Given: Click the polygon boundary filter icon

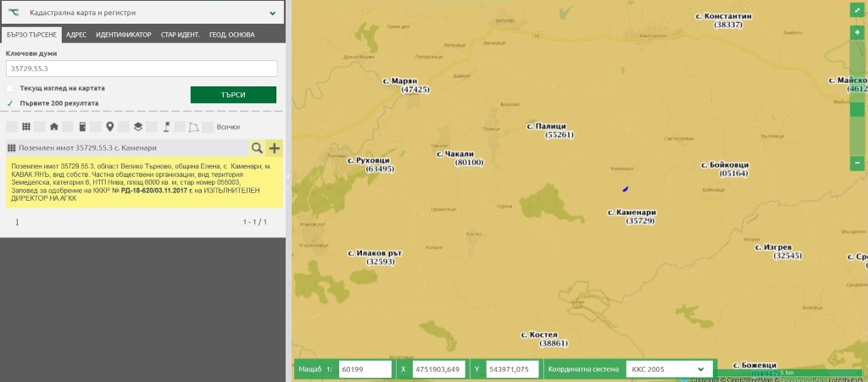Looking at the screenshot, I should [193, 127].
